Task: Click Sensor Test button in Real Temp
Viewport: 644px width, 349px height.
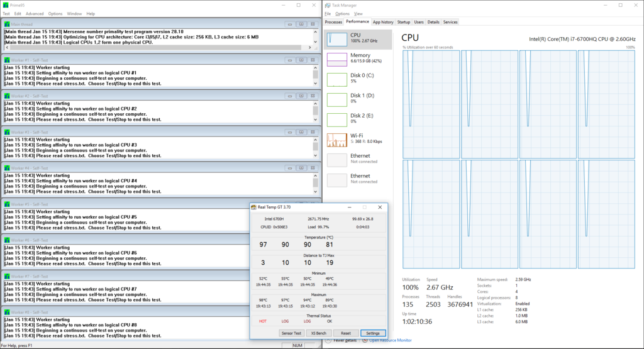Action: [x=291, y=333]
